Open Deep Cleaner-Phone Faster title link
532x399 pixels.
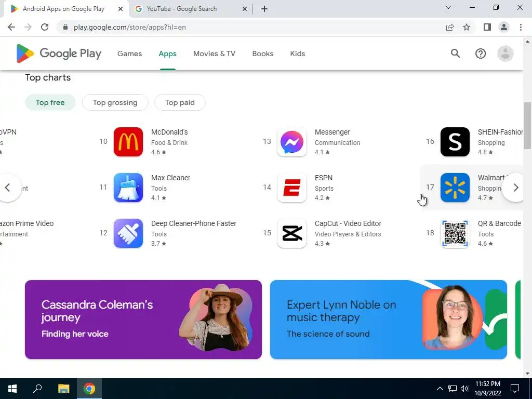pyautogui.click(x=194, y=223)
